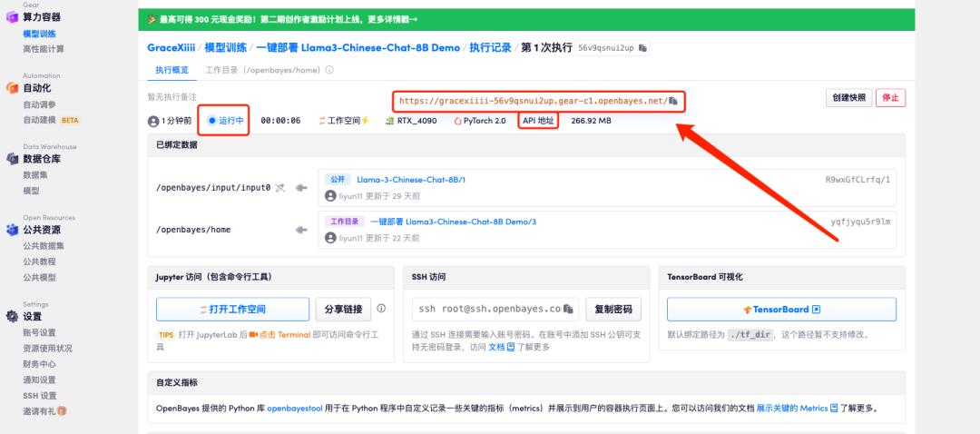Click the 公共资源 icon in sidebar
This screenshot has width=980, height=434.
(x=12, y=230)
